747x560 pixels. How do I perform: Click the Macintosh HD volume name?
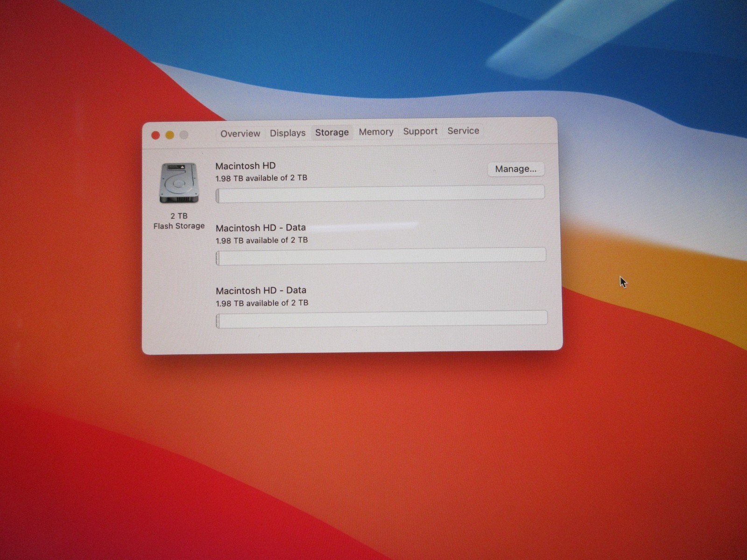click(x=246, y=166)
